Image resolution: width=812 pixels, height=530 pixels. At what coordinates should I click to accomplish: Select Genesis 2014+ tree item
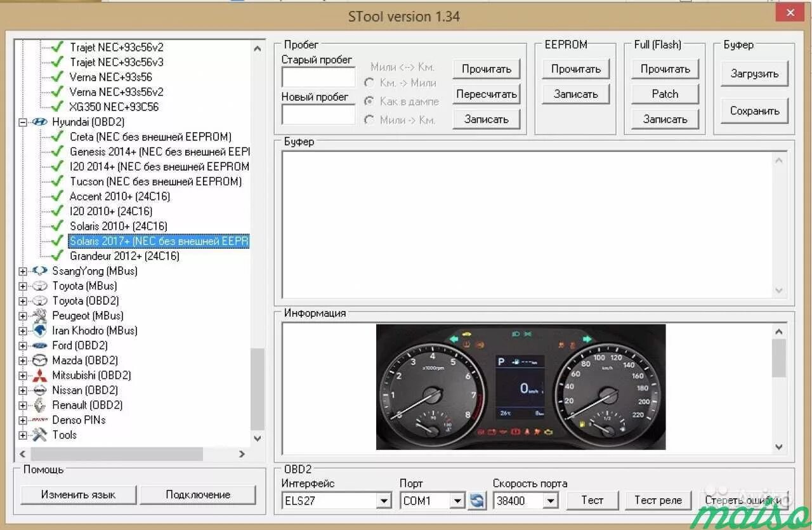tap(160, 152)
